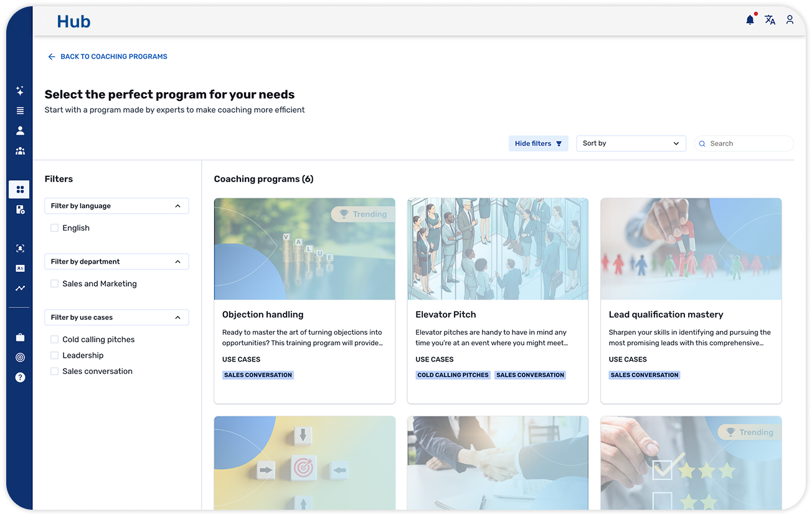This screenshot has height=516, width=812.
Task: Open the user profile icon
Action: [790, 20]
